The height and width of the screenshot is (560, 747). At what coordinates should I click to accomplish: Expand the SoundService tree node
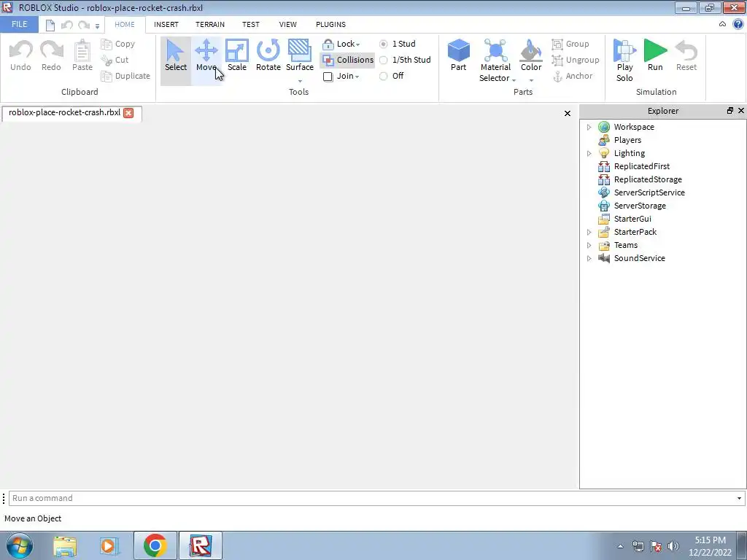coord(589,258)
